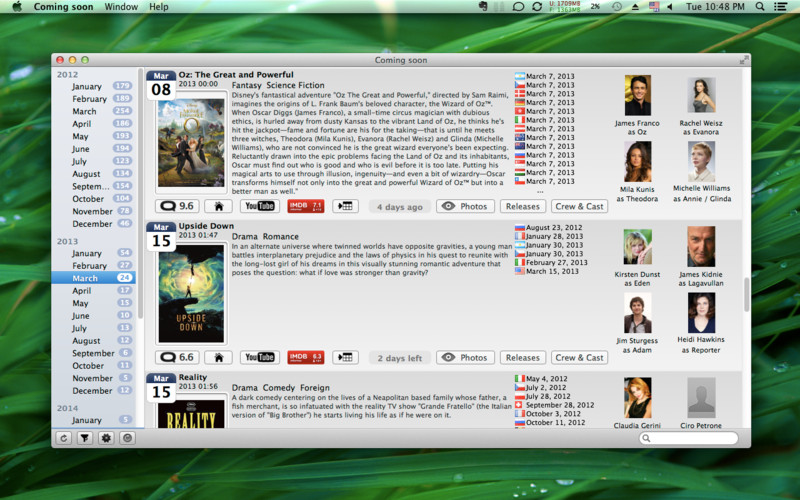Click Crew & Cast for Oz movie
800x500 pixels.
point(579,206)
